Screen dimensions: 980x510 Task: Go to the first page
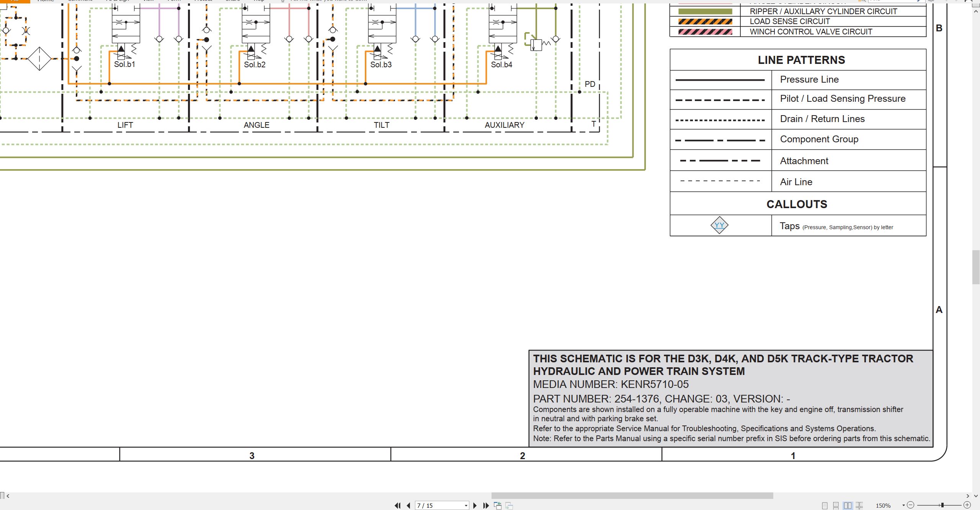tap(398, 505)
